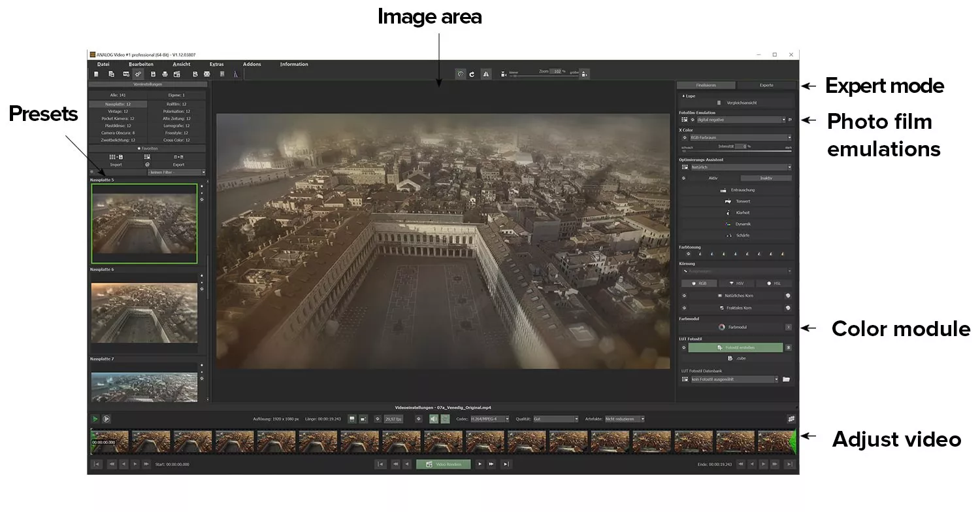The image size is (980, 512).
Task: Select the 'Eigene: 1' preset category
Action: tap(177, 95)
